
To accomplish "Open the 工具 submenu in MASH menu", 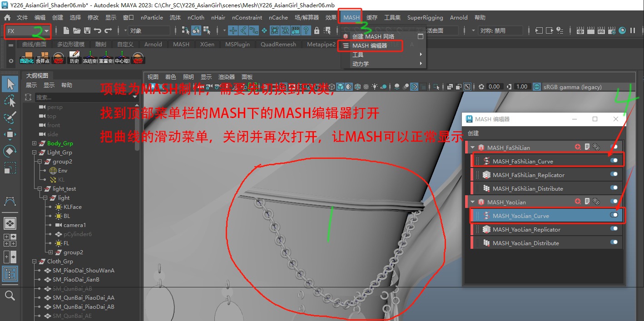I will pyautogui.click(x=383, y=54).
